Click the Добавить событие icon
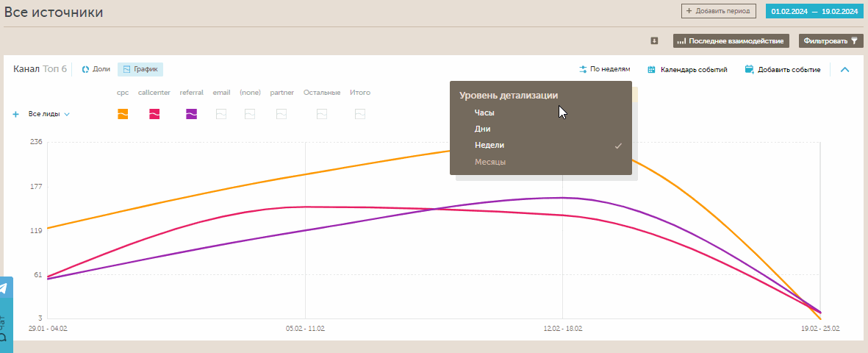This screenshot has height=353, width=868. pyautogui.click(x=749, y=70)
